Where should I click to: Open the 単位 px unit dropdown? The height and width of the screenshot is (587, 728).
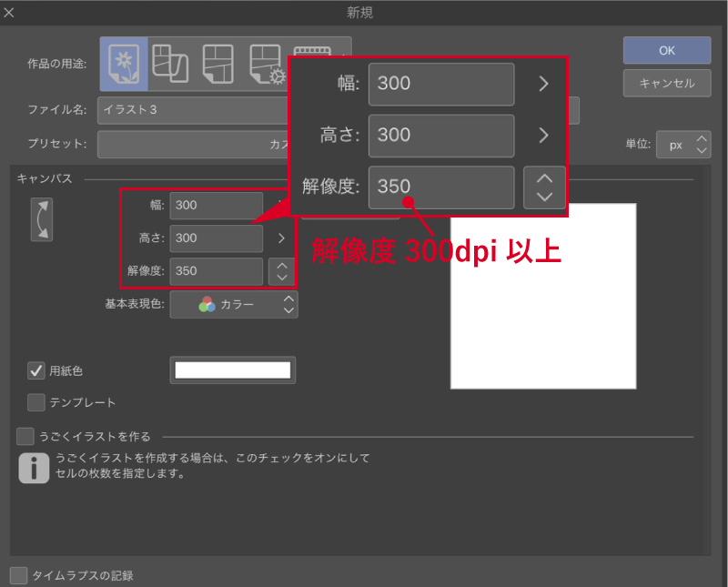[682, 145]
